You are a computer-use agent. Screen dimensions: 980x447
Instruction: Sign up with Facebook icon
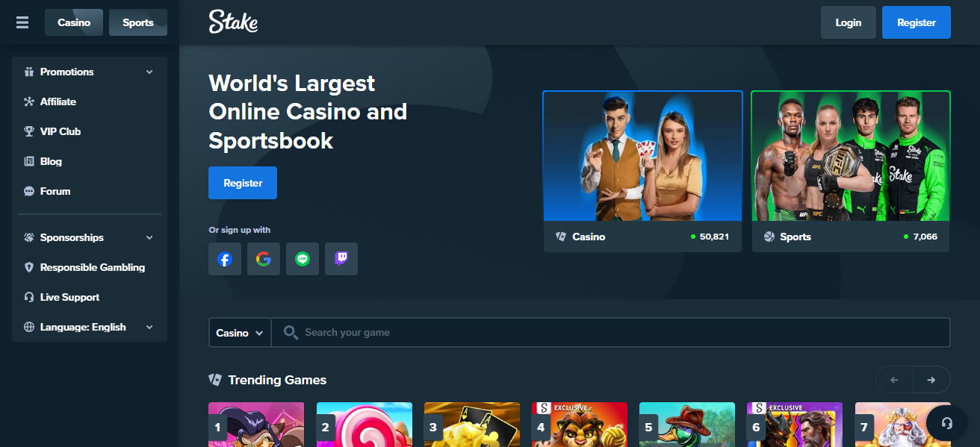pyautogui.click(x=225, y=259)
